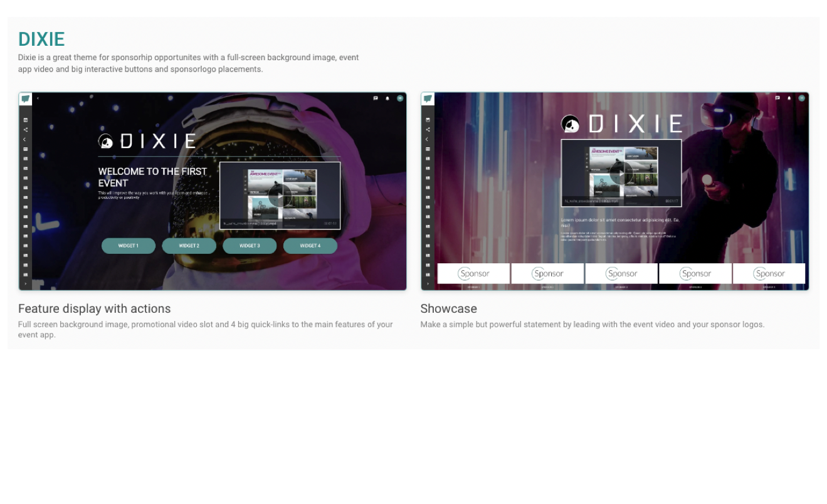Click the share icon in the astronaut preview sidebar
Screen dimensions: 827x504
(25, 129)
